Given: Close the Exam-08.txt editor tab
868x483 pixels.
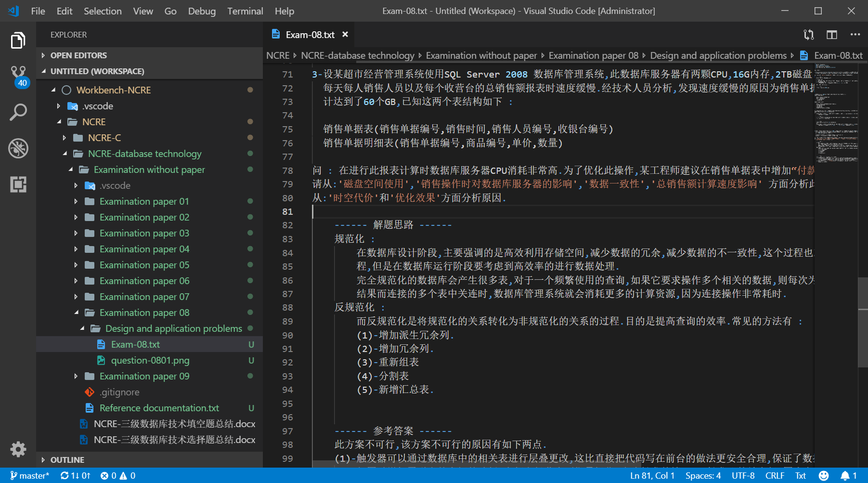Looking at the screenshot, I should click(345, 35).
